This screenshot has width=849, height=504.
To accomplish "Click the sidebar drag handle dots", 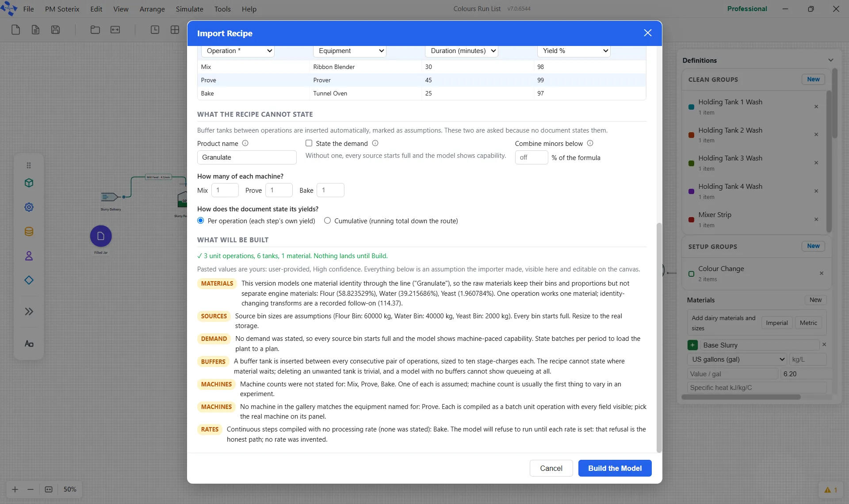I will pyautogui.click(x=29, y=165).
